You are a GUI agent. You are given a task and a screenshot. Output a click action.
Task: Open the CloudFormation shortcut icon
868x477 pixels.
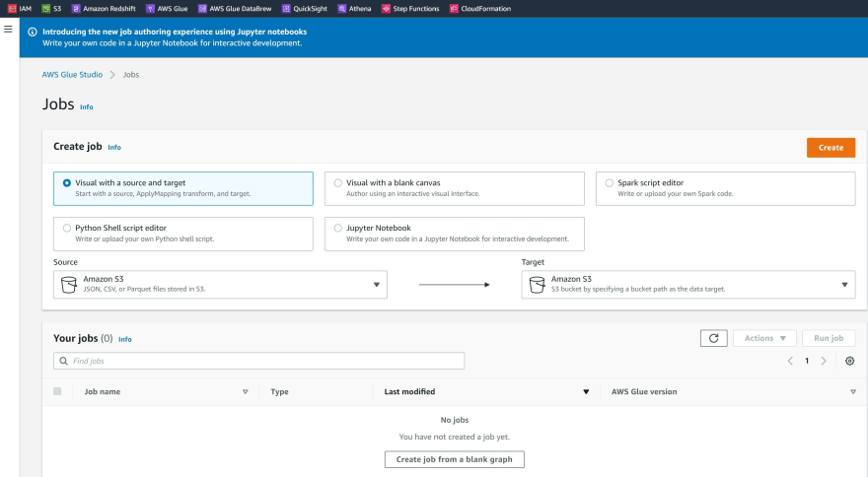click(454, 9)
